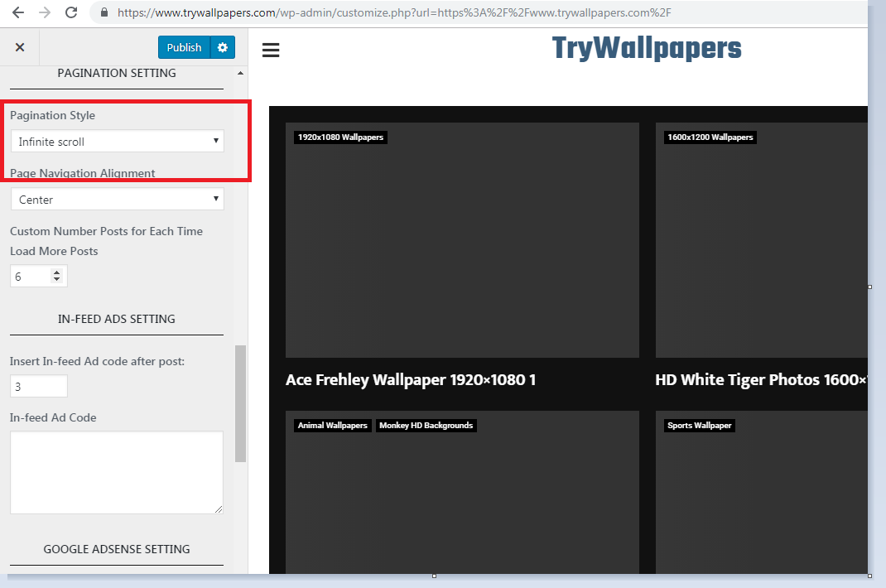Click the browser forward arrow
This screenshot has height=588, width=886.
pyautogui.click(x=45, y=12)
